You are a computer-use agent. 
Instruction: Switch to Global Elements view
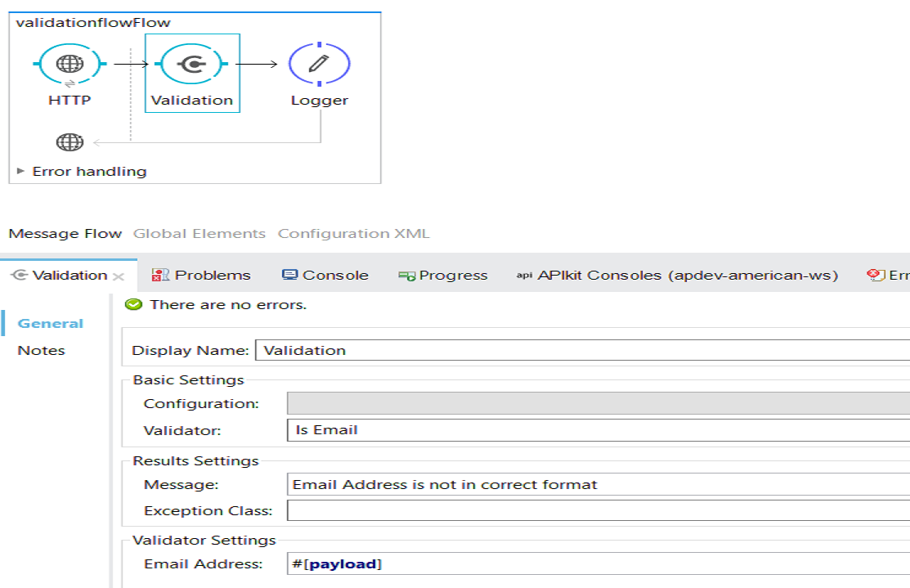(199, 234)
